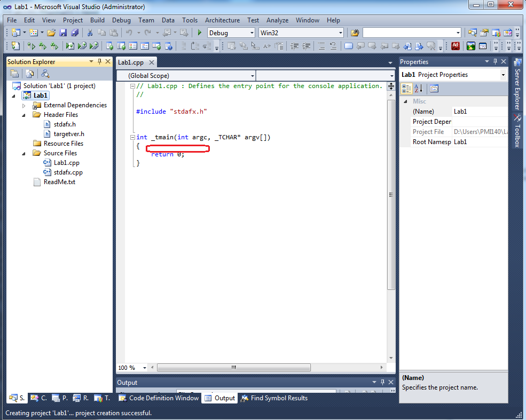The width and height of the screenshot is (526, 420).
Task: Toggle auto-hide pin on Properties panel
Action: pyautogui.click(x=495, y=62)
